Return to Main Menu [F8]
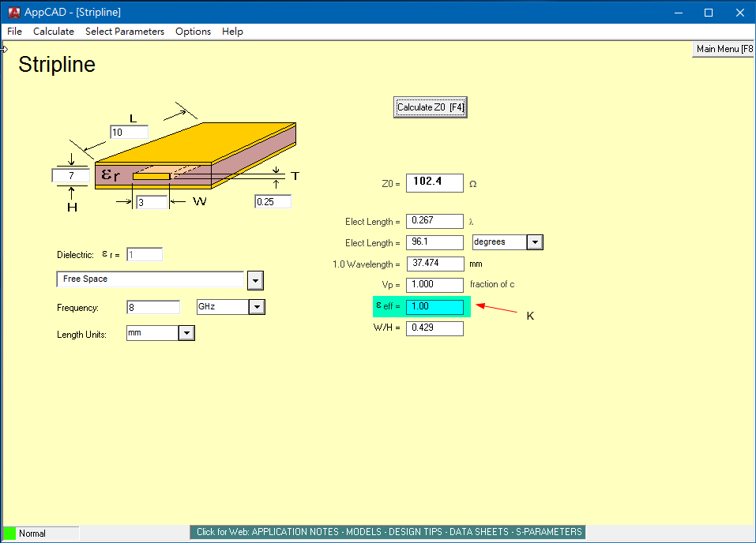756x543 pixels. 724,49
